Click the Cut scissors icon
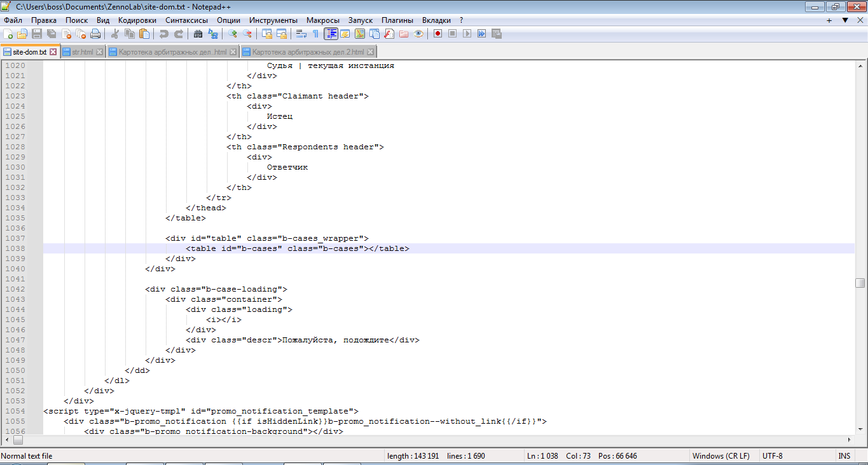This screenshot has height=465, width=868. (x=115, y=34)
